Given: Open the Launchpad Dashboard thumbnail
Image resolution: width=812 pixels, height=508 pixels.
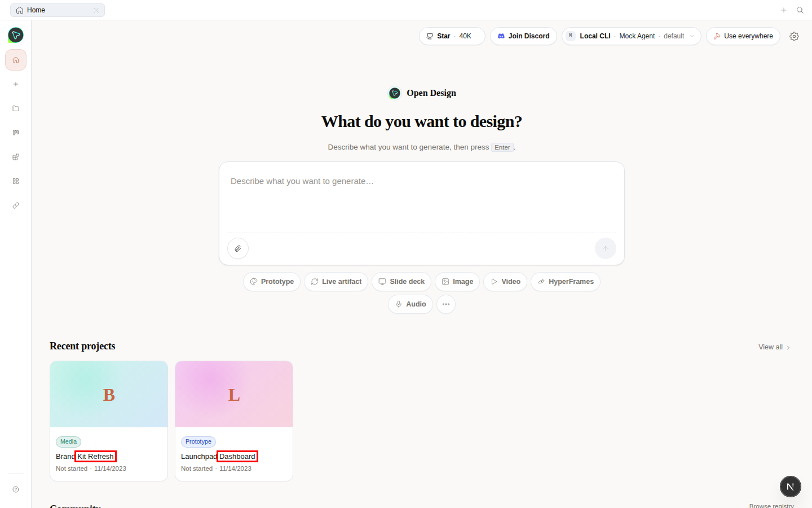Looking at the screenshot, I should (x=234, y=395).
